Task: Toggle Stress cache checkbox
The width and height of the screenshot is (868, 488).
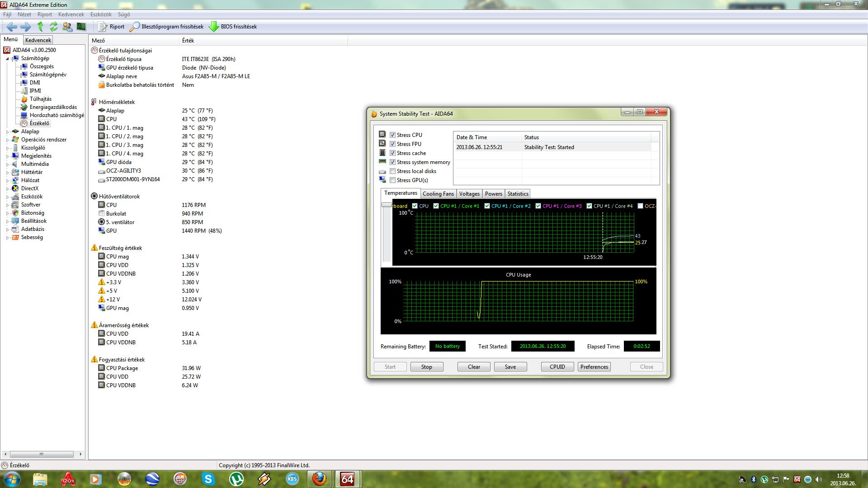Action: 392,153
